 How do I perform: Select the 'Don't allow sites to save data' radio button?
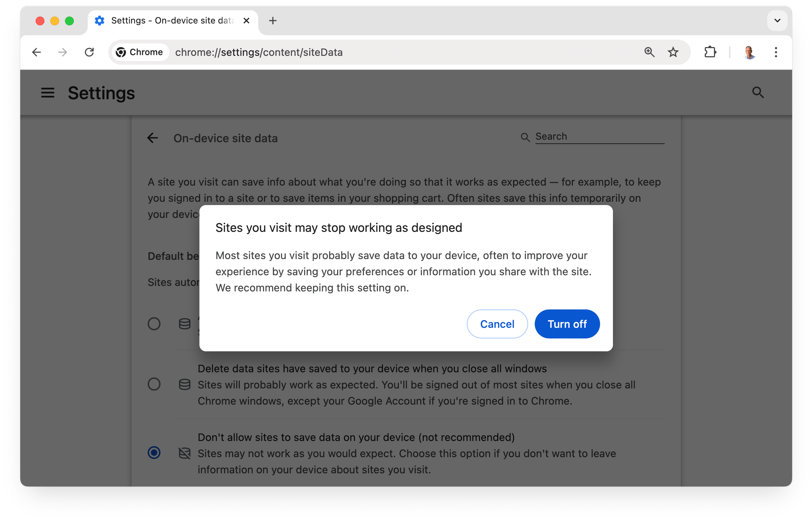[x=154, y=453]
